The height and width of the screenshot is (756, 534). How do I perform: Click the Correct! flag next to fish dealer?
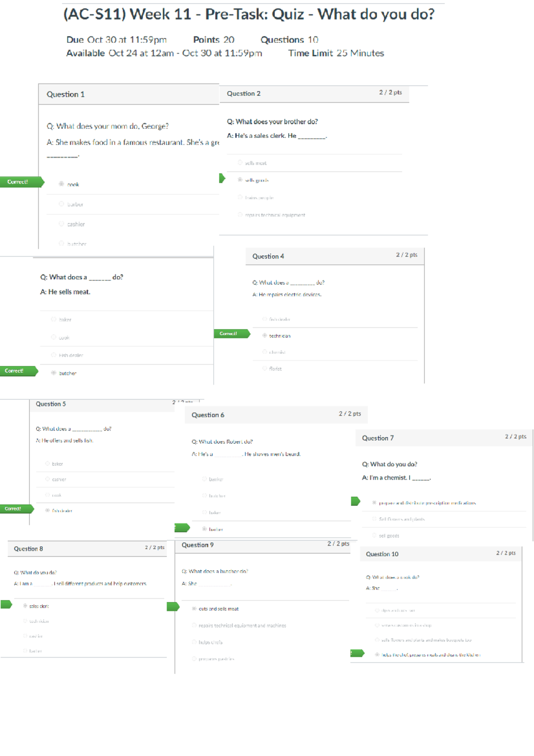tap(15, 508)
